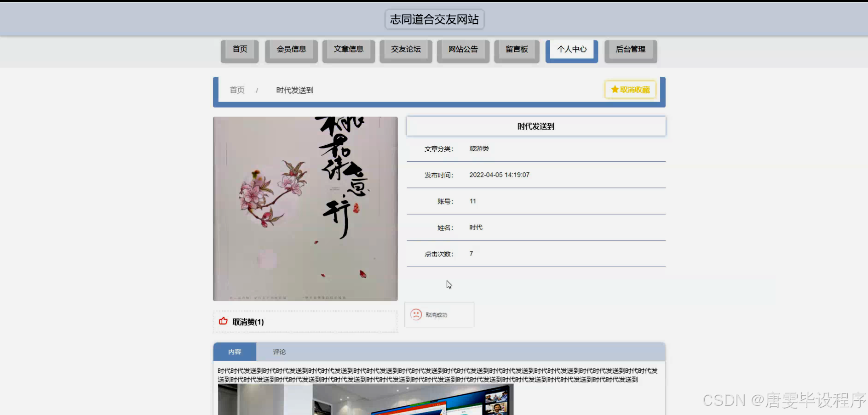Open the article cover image with flowers
This screenshot has height=415, width=868.
[305, 209]
